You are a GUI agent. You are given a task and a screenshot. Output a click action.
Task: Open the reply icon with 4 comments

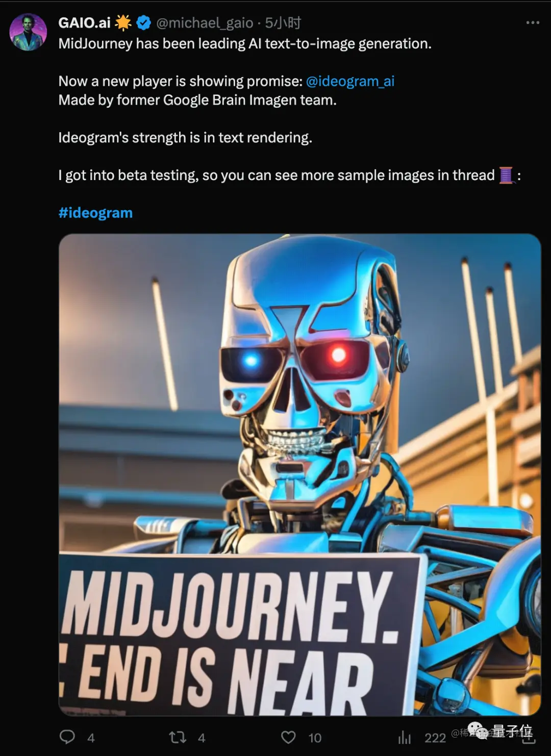click(x=67, y=737)
